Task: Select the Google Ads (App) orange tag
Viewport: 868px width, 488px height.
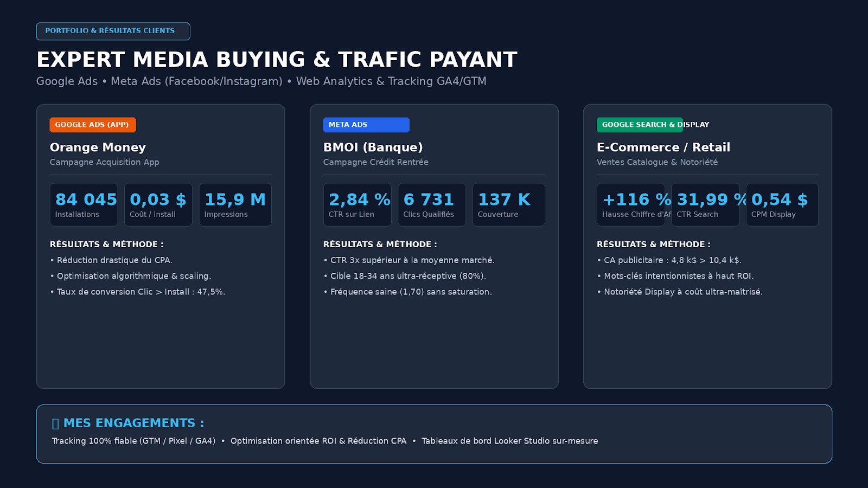Action: (x=93, y=125)
